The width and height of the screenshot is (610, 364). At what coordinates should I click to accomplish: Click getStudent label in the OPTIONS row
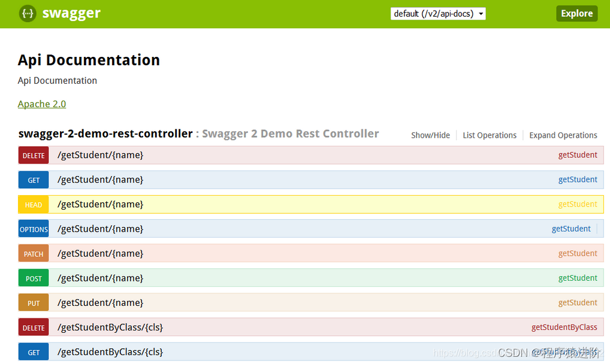tap(571, 229)
